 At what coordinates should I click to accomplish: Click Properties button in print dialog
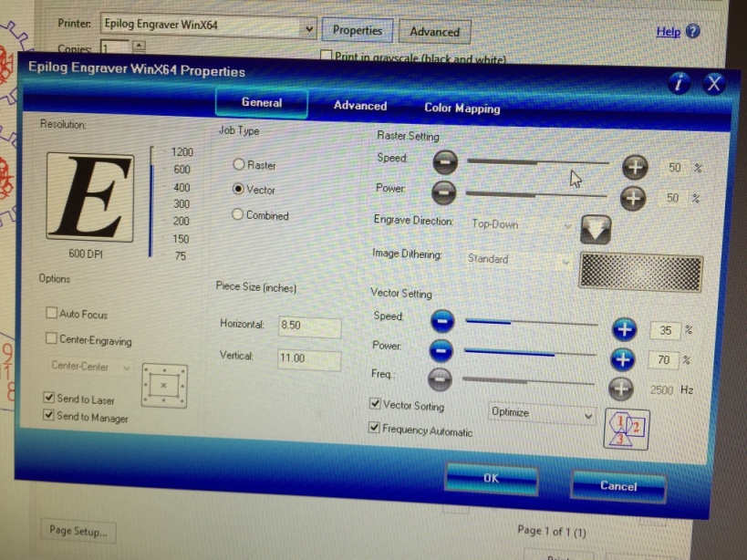pyautogui.click(x=358, y=30)
